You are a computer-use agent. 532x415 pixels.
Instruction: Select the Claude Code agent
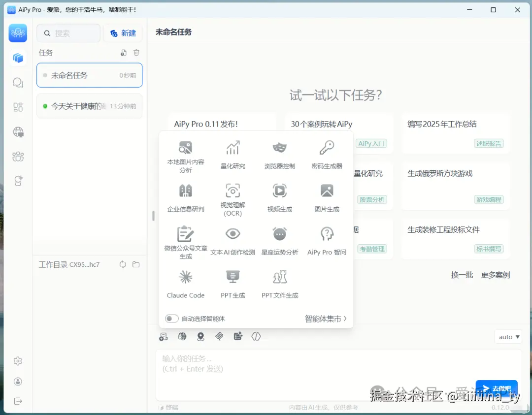186,284
